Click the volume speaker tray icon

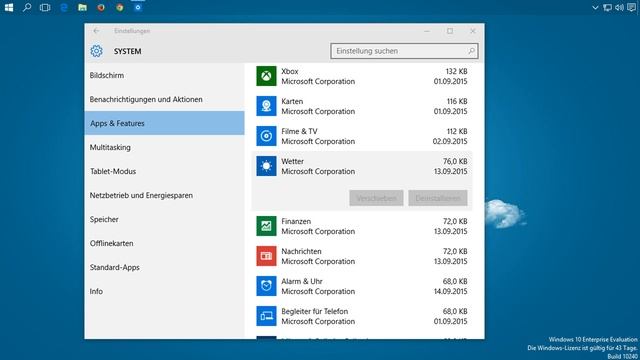pos(619,7)
